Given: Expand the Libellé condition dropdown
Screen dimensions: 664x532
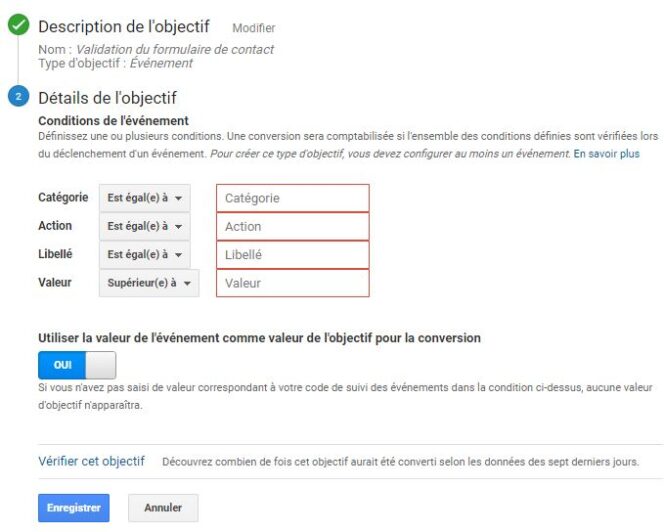Looking at the screenshot, I should (x=144, y=254).
